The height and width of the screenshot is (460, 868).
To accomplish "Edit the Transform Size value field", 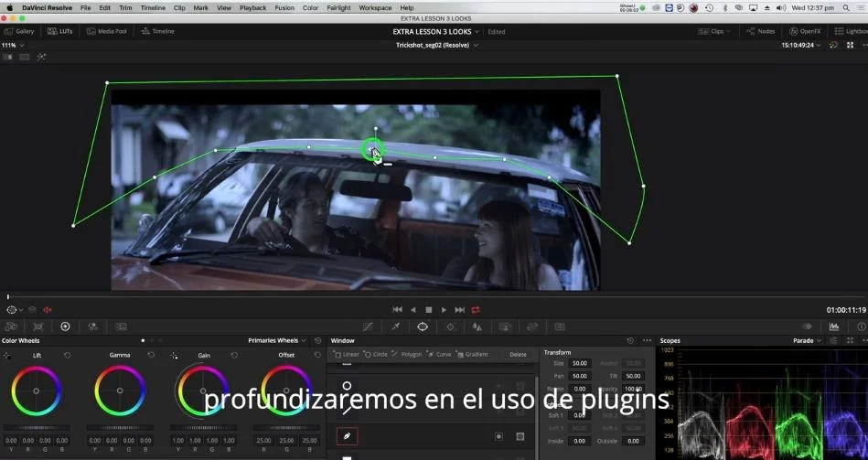I will [x=580, y=363].
